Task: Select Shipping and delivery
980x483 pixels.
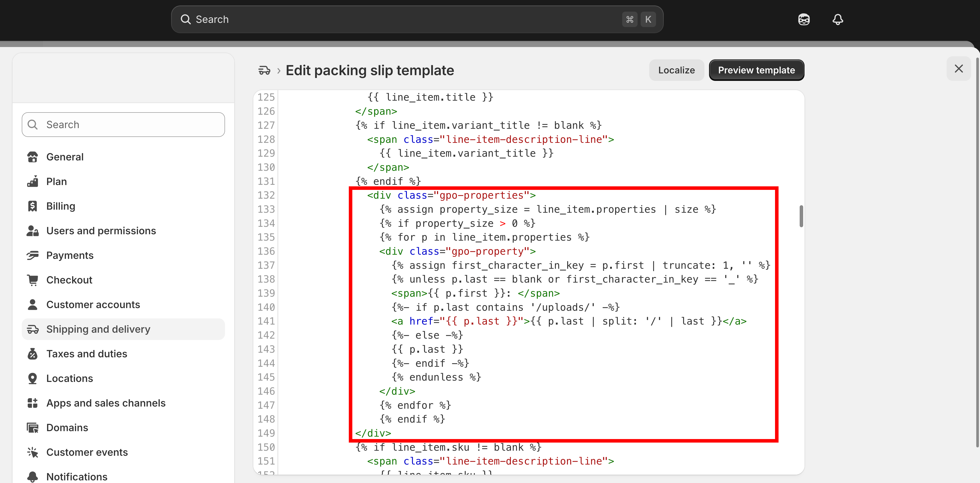Action: click(x=123, y=329)
